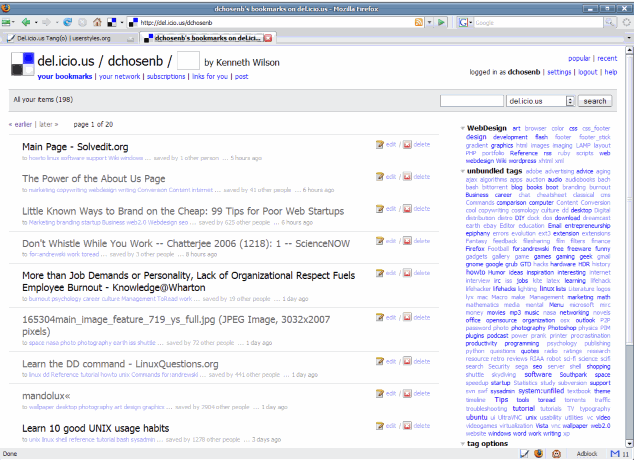
Task: Click the Greasemonkey monkey icon in status bar
Action: (556, 454)
